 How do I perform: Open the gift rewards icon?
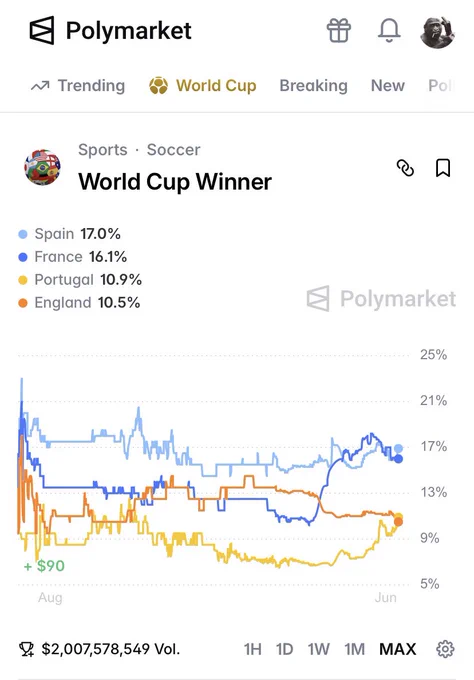click(339, 31)
